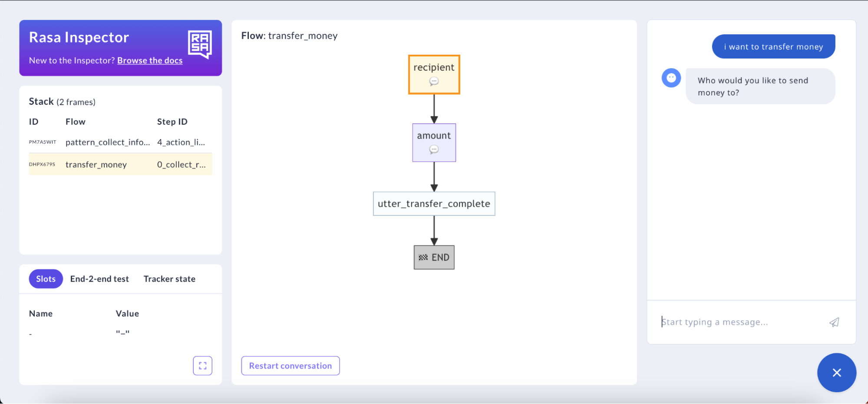868x404 pixels.
Task: Open the Slots panel fullscreen expand icon
Action: click(x=202, y=365)
